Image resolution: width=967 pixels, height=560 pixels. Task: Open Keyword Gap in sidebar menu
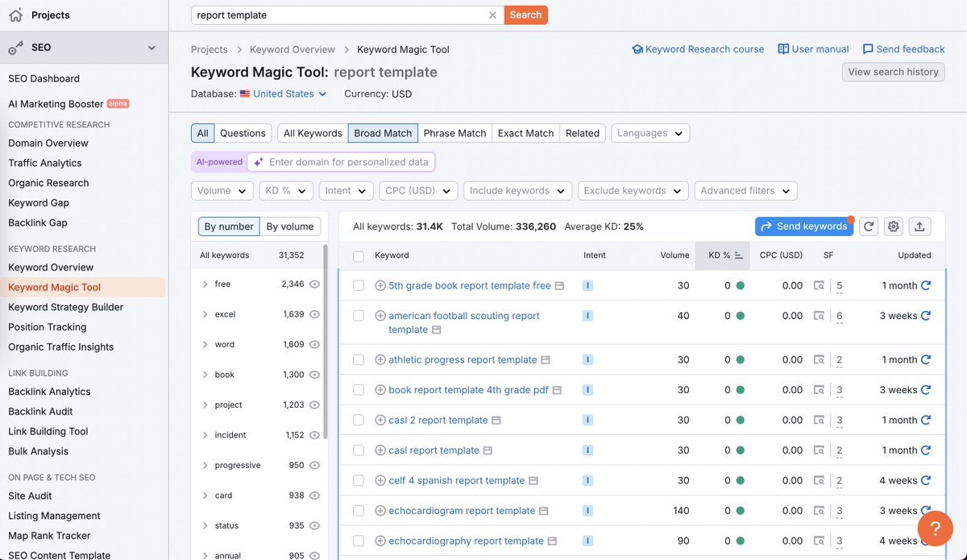[x=39, y=202]
